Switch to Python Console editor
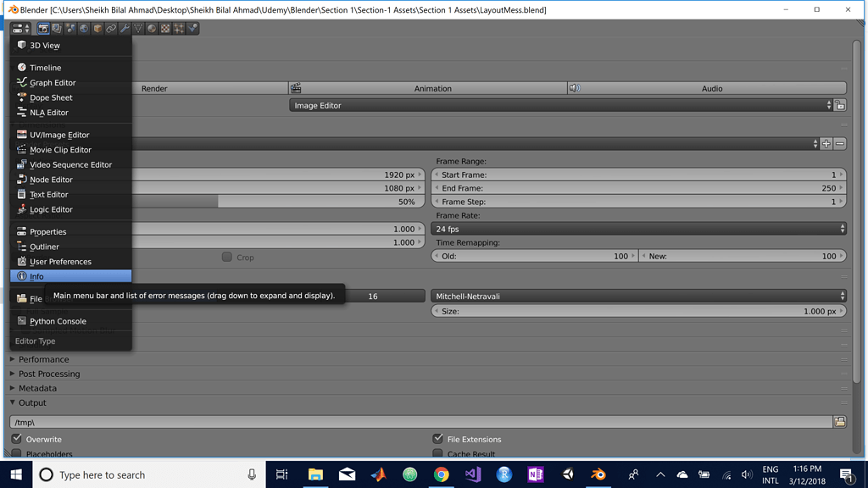The height and width of the screenshot is (488, 868). pos(71,321)
